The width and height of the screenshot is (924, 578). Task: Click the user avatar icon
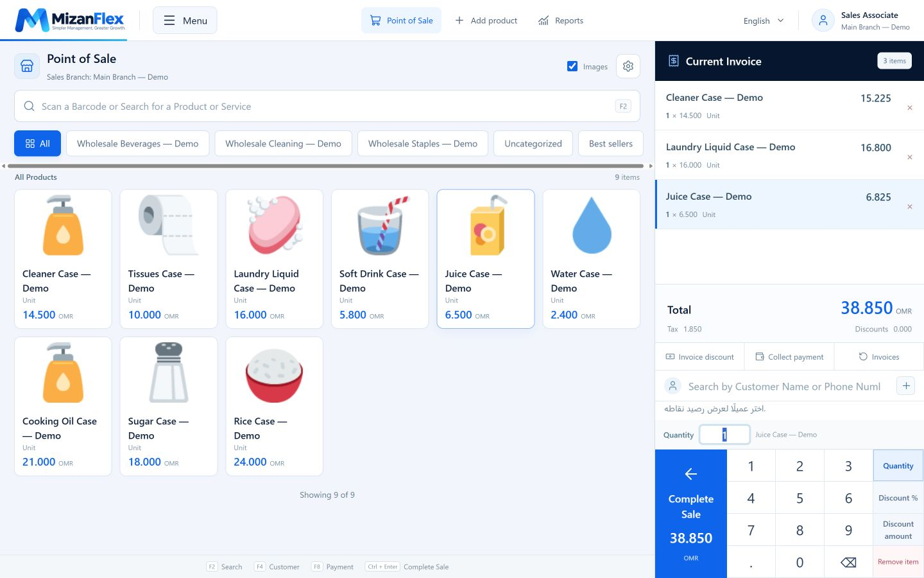point(823,21)
